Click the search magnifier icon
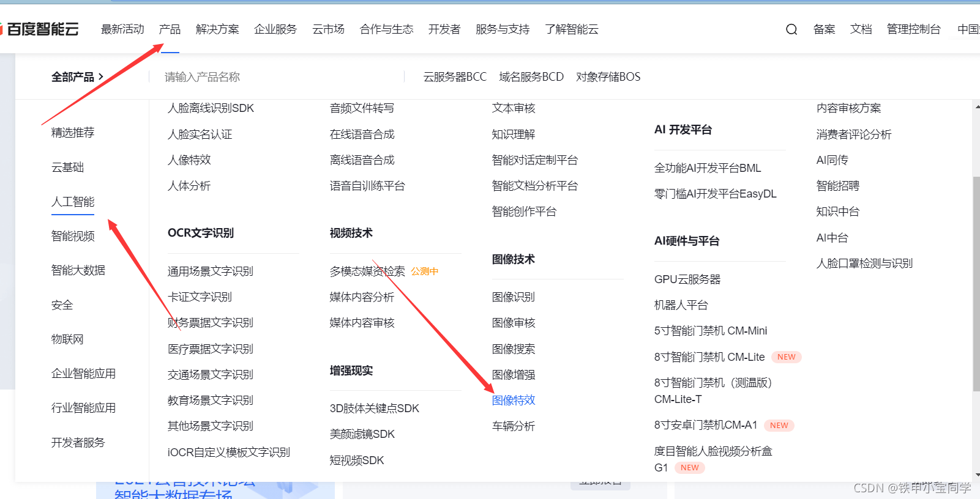Screen dimensions: 980x499 pyautogui.click(x=791, y=29)
